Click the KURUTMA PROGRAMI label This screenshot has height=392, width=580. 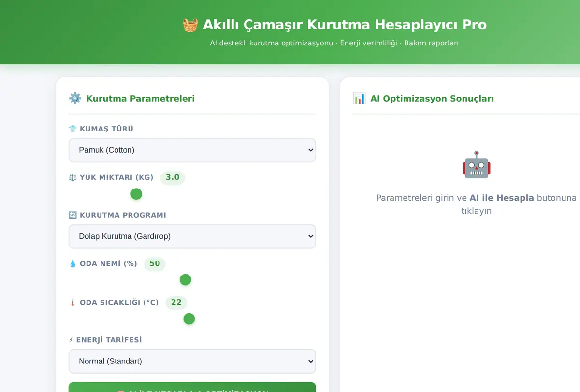[x=123, y=215]
